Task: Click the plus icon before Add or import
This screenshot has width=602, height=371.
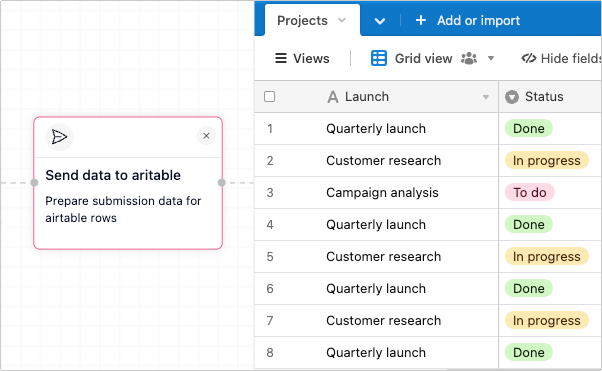Action: pos(421,20)
